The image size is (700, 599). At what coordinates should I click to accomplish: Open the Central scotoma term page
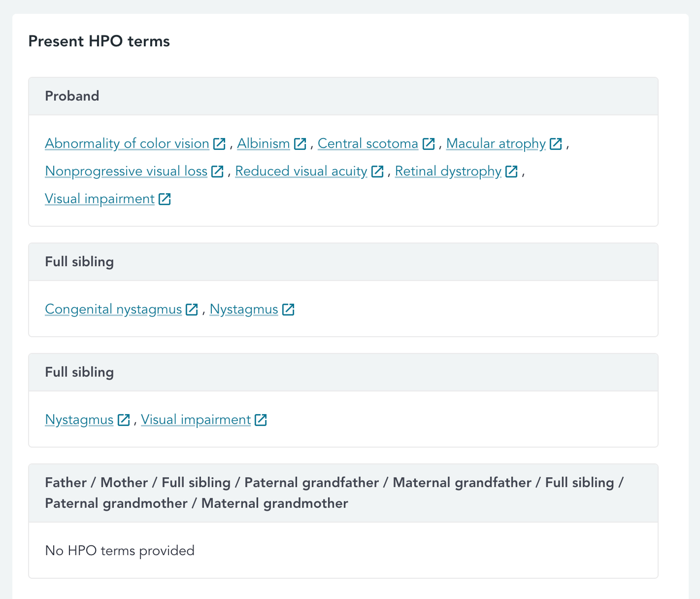click(367, 143)
